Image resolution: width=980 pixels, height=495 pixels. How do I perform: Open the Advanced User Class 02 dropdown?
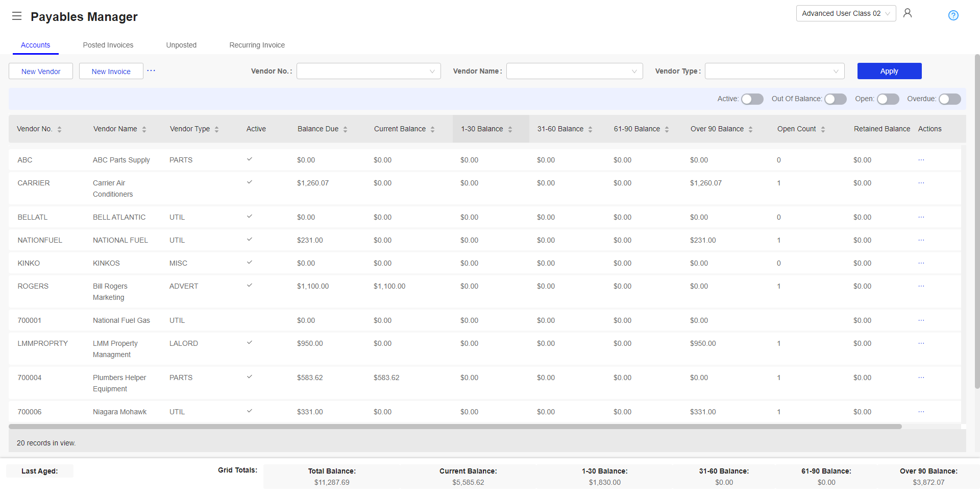[845, 13]
